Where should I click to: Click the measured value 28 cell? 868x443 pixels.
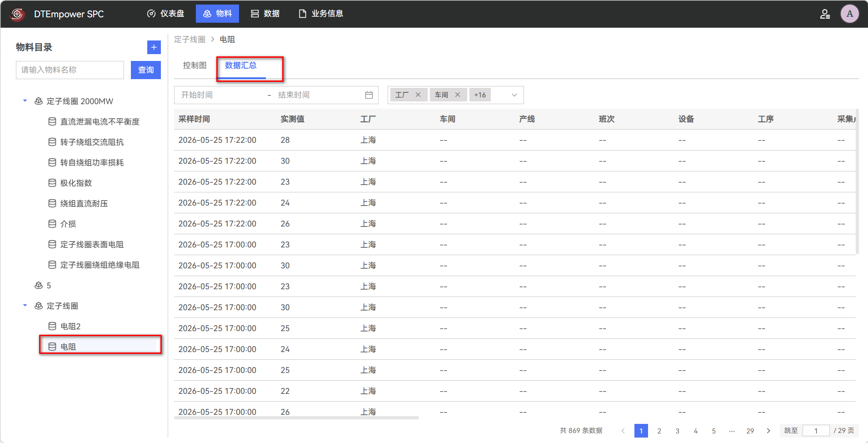tap(285, 140)
